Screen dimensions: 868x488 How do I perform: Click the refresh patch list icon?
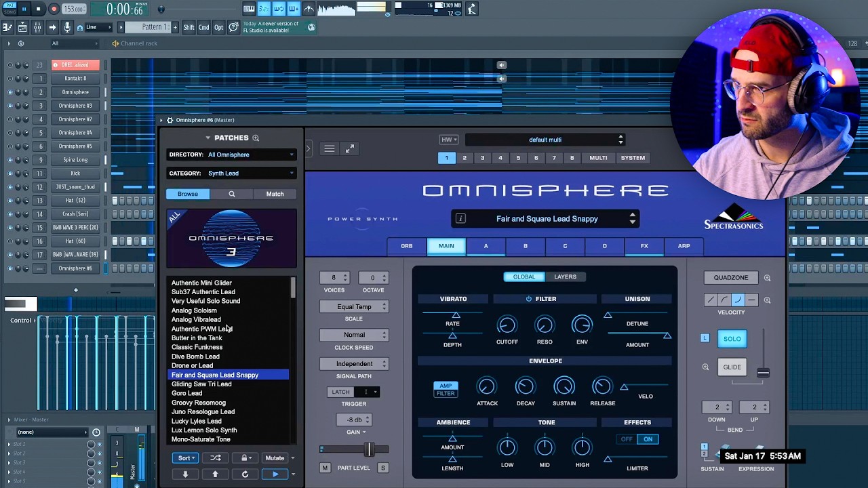coord(245,474)
